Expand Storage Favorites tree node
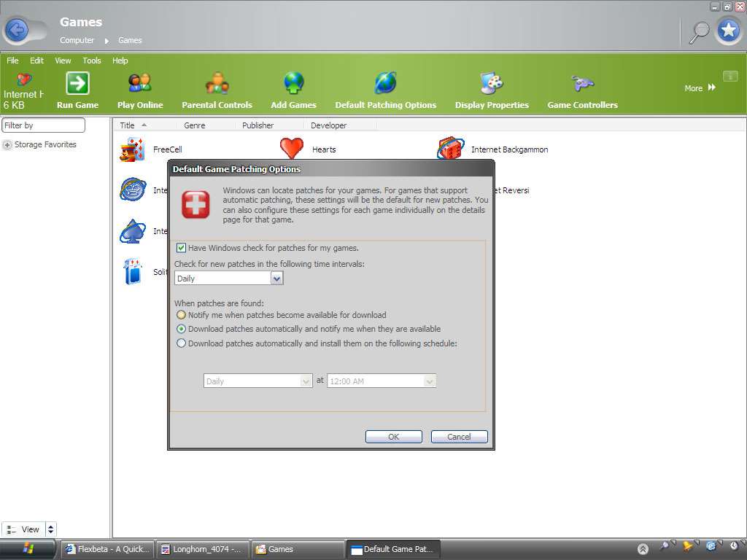This screenshot has height=560, width=747. tap(7, 145)
